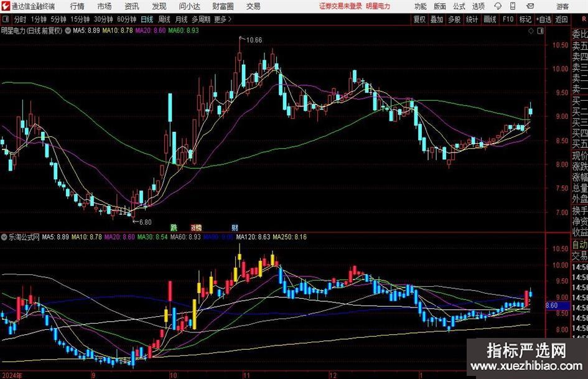Select the 日线 daily period tab
This screenshot has height=379, width=588.
click(147, 19)
